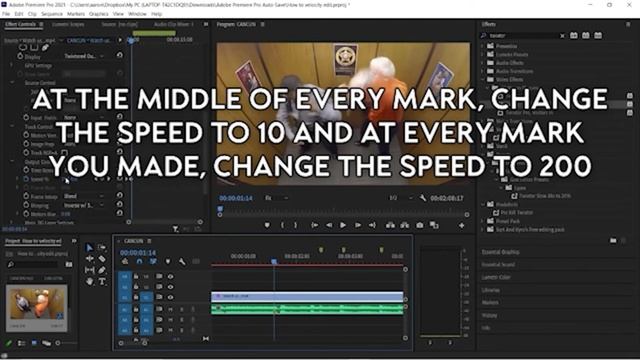Open playback resolution 1/2 dropdown
The image size is (640, 360).
click(x=400, y=198)
